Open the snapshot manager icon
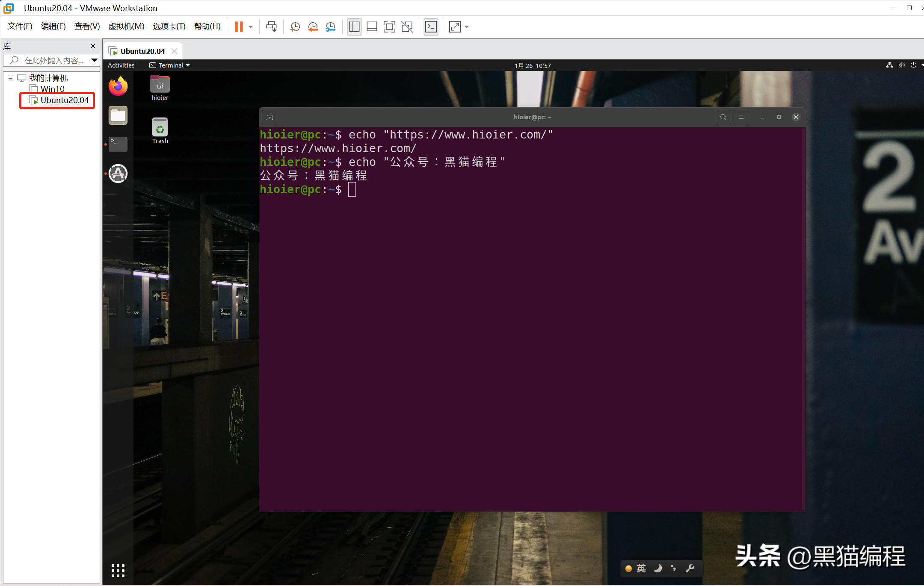The height and width of the screenshot is (586, 924). tap(330, 27)
